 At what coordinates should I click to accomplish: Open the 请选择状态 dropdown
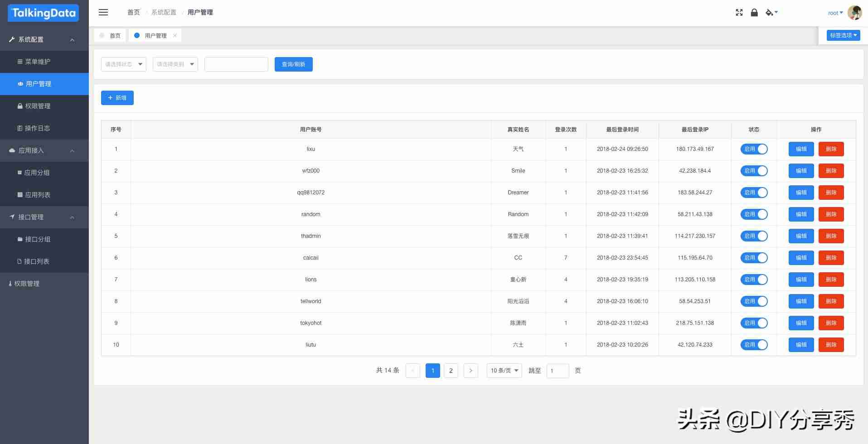[124, 64]
